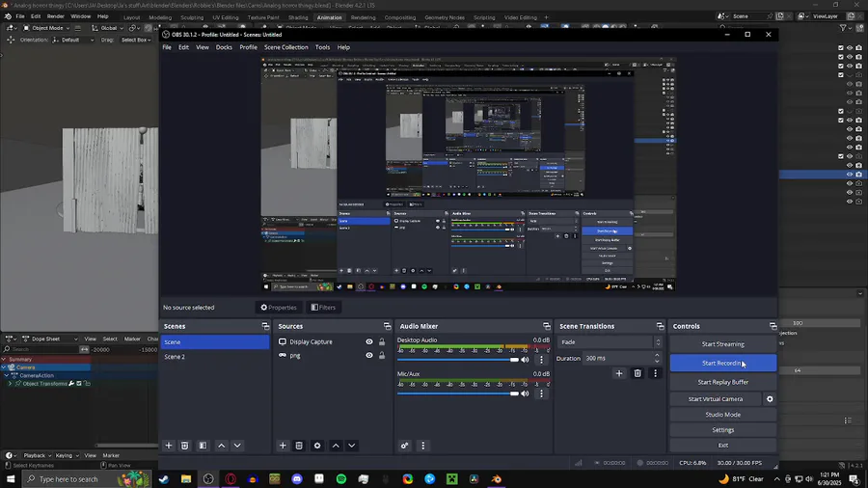Pop out the Scene Transitions dock
The height and width of the screenshot is (488, 868).
tap(660, 326)
